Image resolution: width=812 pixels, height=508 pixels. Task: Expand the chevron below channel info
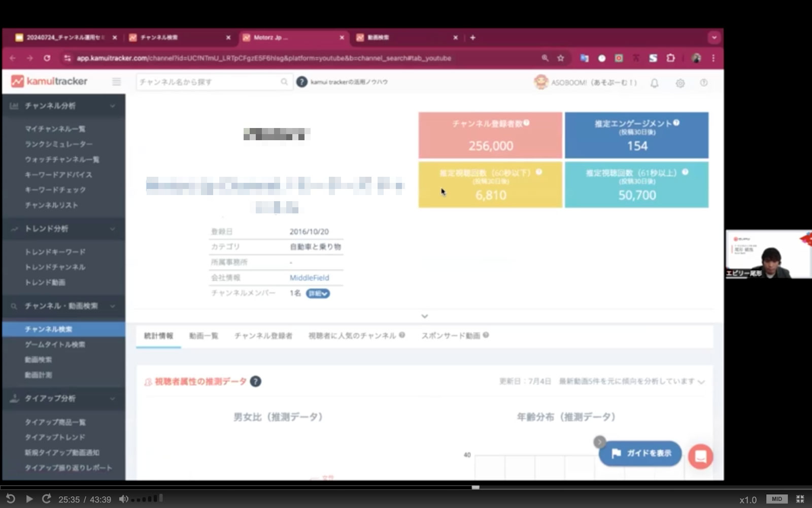(425, 316)
